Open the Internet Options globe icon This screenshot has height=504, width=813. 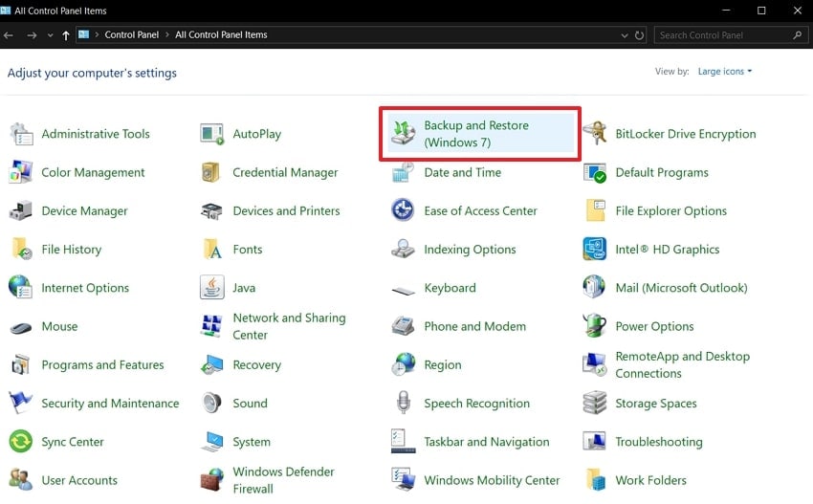pos(21,287)
